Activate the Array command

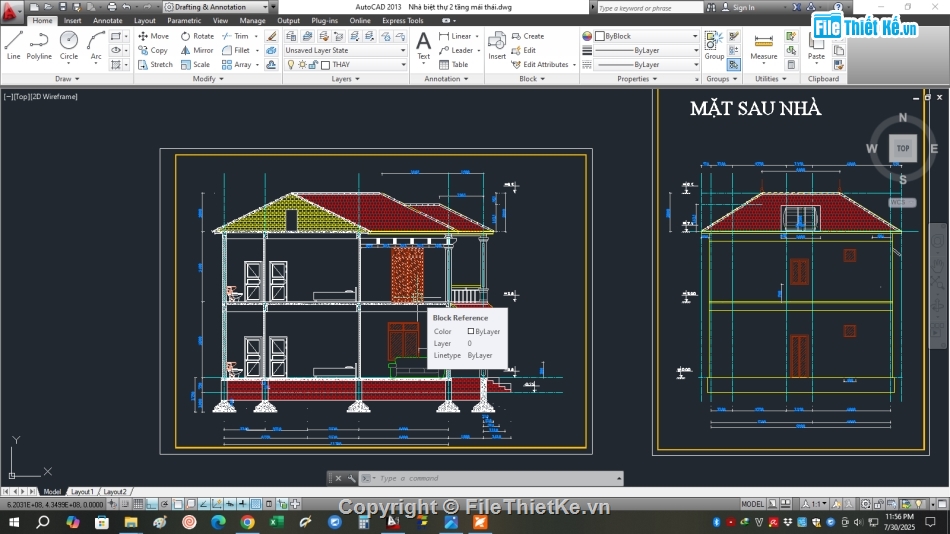236,64
